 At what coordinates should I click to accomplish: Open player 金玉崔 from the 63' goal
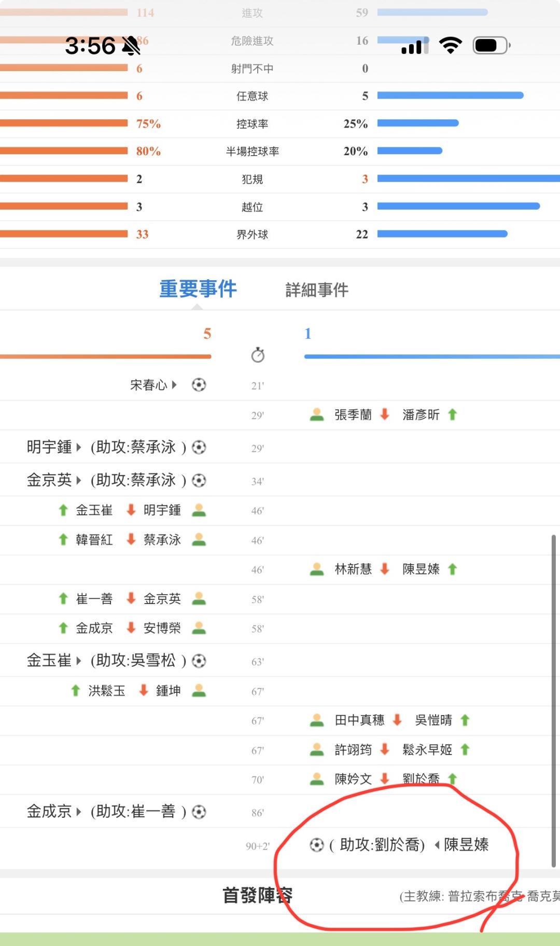point(49,661)
